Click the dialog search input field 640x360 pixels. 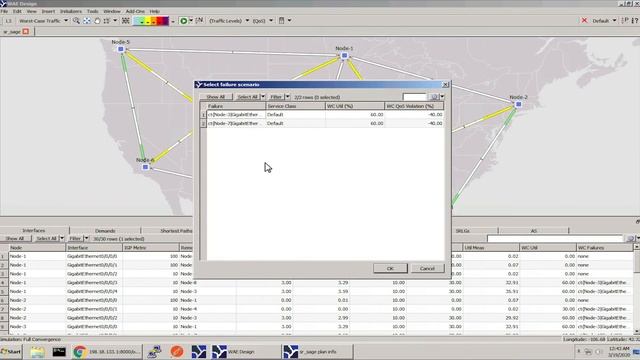(415, 97)
